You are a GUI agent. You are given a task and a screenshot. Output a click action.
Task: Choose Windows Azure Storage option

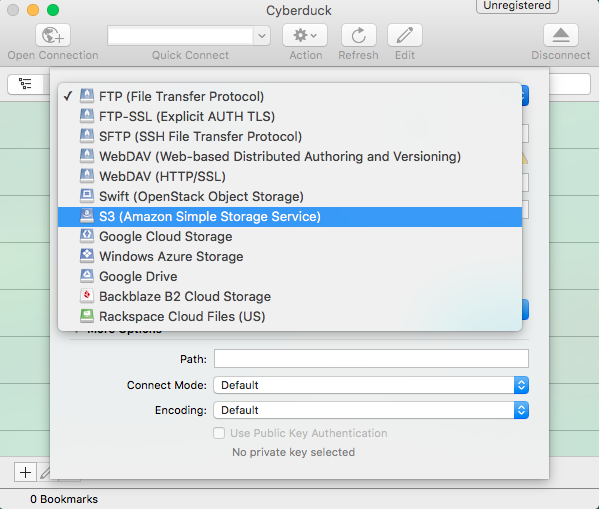[x=290, y=256]
